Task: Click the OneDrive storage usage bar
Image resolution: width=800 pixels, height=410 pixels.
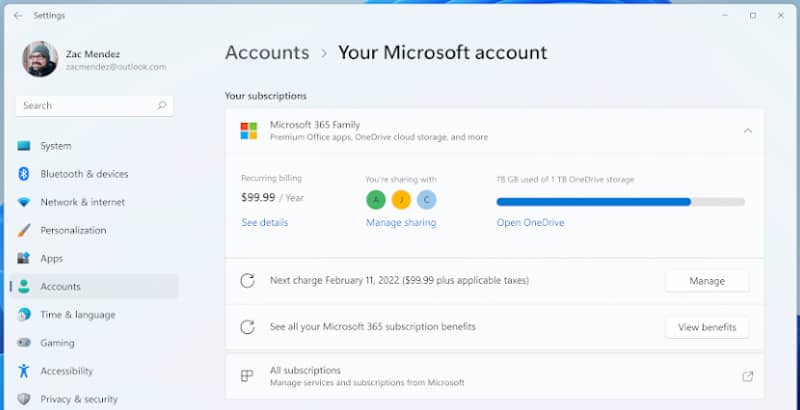Action: [620, 202]
